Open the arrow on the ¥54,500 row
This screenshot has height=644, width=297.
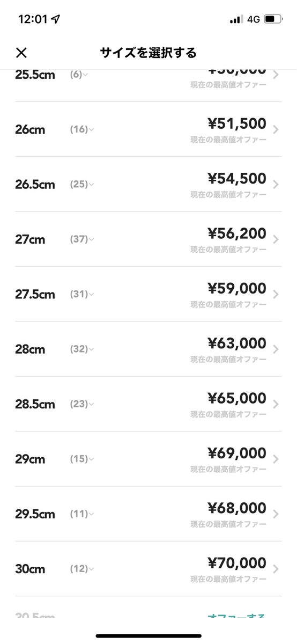point(276,185)
